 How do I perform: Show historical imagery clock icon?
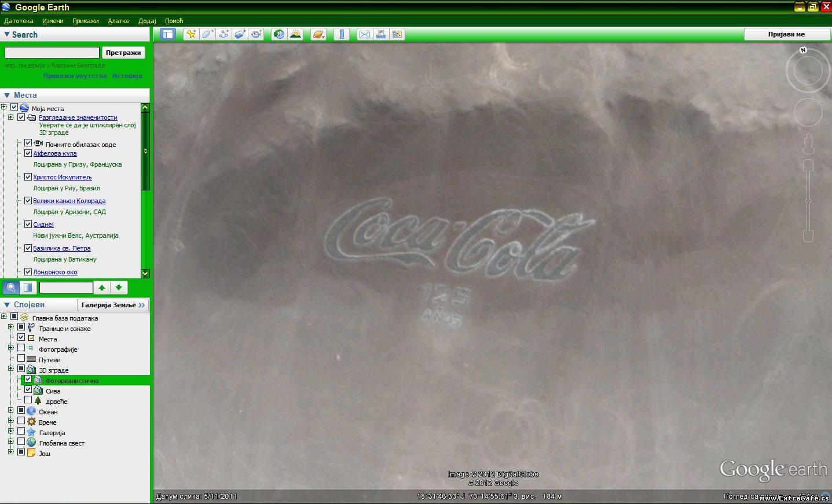(x=279, y=34)
